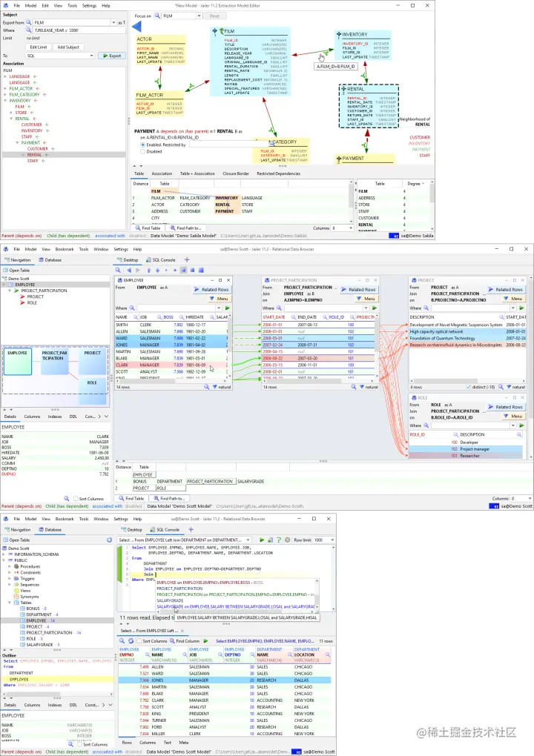The width and height of the screenshot is (534, 756).
Task: Toggle Sort Columns checkbox in SQL results toolbar
Action: point(139,641)
